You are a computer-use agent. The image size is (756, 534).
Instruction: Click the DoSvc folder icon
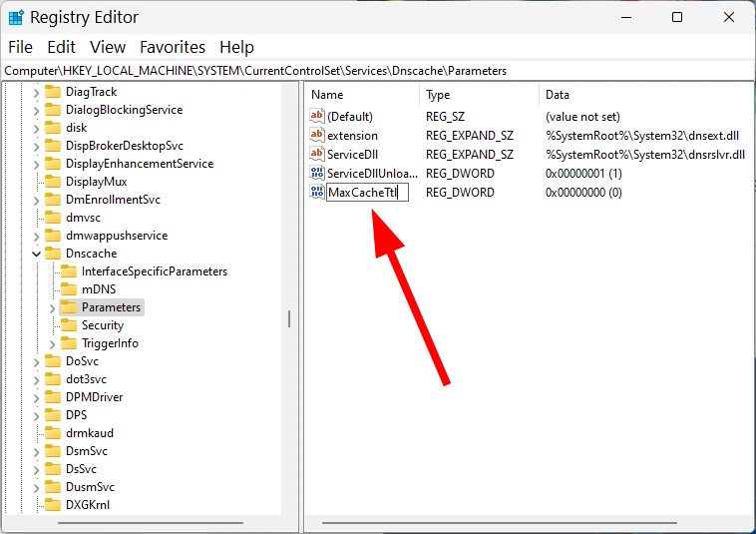click(53, 361)
